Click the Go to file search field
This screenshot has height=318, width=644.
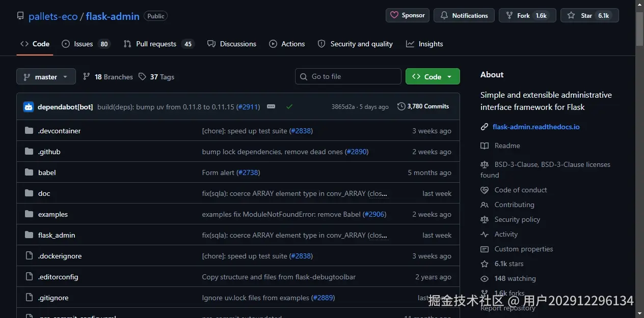[348, 76]
